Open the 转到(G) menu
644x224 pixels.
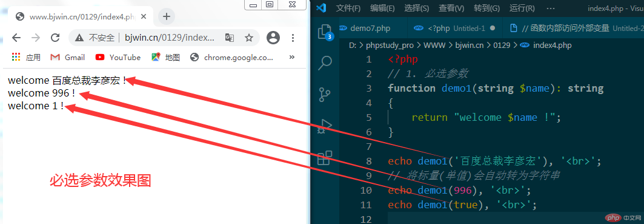486,8
